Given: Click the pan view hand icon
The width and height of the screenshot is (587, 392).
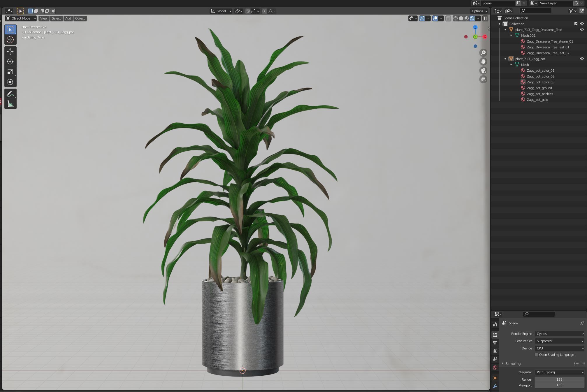Looking at the screenshot, I should pos(483,61).
